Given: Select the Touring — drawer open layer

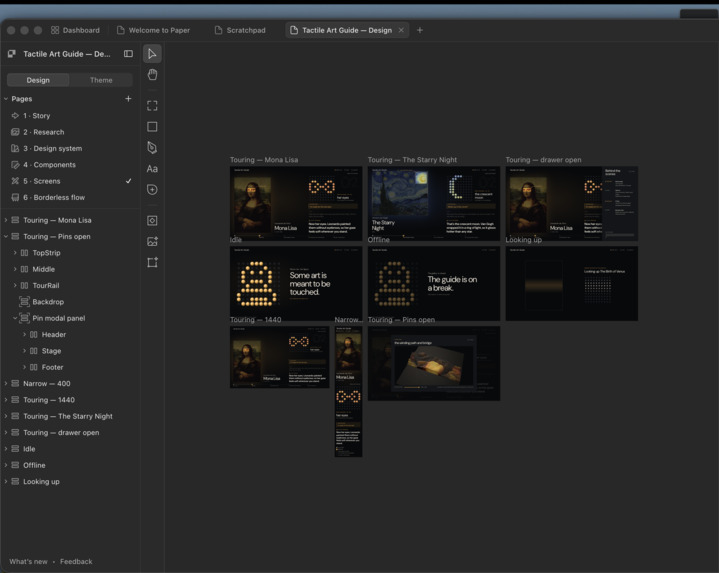Looking at the screenshot, I should pos(70,433).
